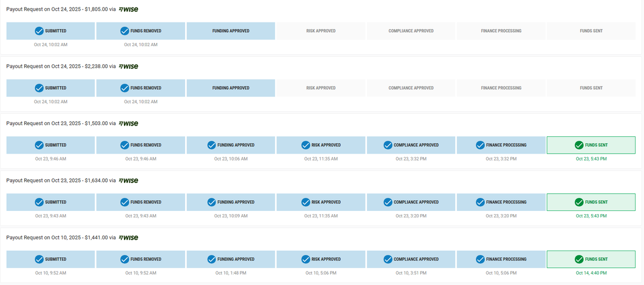The width and height of the screenshot is (644, 285).
Task: Click the Funds Removed label in the $1,441.00 payout
Action: point(145,259)
